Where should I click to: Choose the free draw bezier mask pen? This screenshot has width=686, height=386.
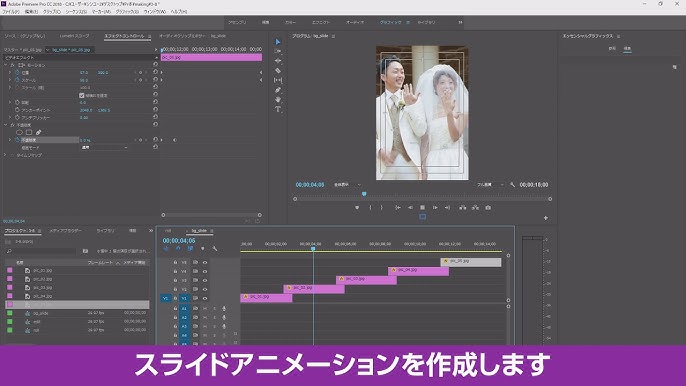[x=38, y=132]
